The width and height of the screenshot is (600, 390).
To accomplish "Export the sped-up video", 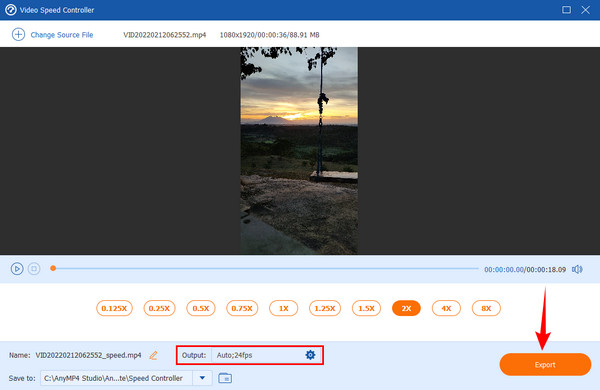I will coord(545,364).
